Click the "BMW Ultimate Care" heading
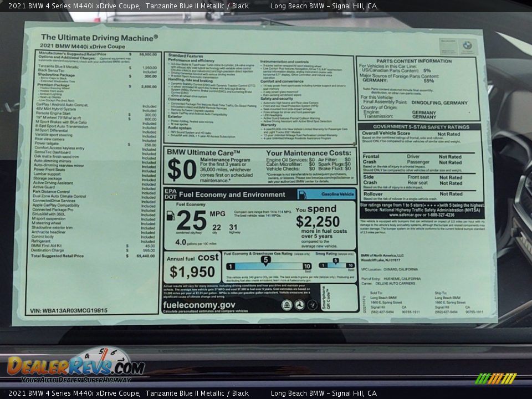532x399 pixels. (x=203, y=153)
